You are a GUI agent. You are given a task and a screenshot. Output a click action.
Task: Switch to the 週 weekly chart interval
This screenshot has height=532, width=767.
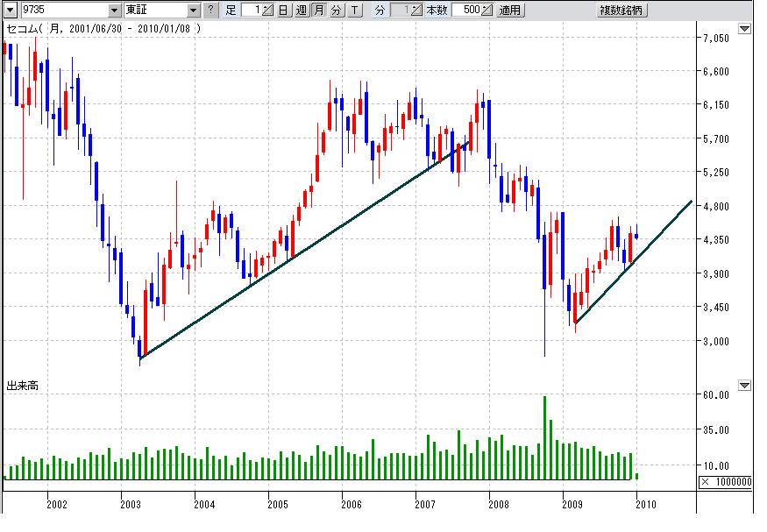(301, 11)
